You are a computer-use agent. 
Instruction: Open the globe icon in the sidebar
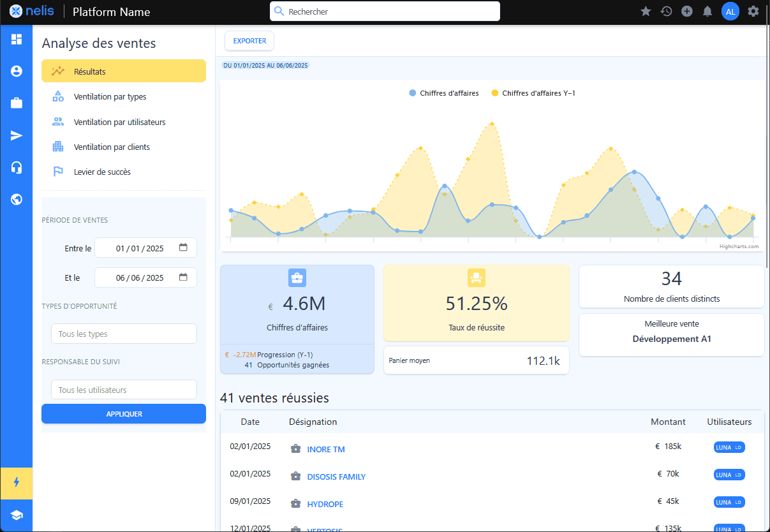pos(17,199)
